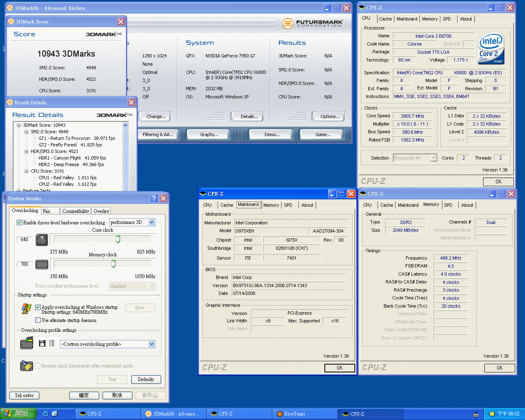The height and width of the screenshot is (420, 525).
Task: Click the NVIDIA tray icon near clock
Action: pyautogui.click(x=491, y=414)
